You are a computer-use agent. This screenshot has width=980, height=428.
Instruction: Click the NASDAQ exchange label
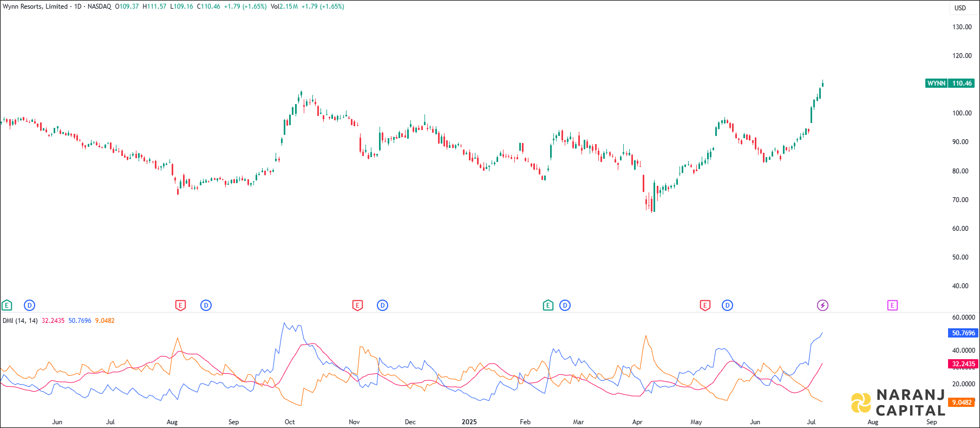click(x=100, y=7)
